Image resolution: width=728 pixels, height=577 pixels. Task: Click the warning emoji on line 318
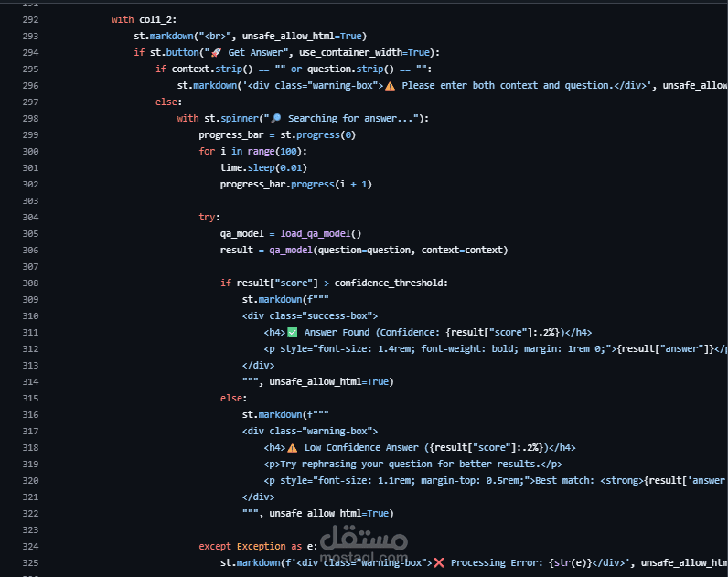tap(292, 448)
